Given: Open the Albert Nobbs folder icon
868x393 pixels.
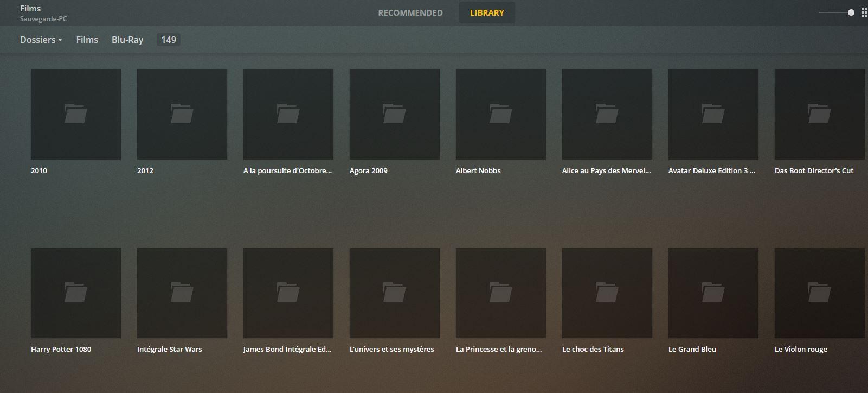Looking at the screenshot, I should (500, 114).
